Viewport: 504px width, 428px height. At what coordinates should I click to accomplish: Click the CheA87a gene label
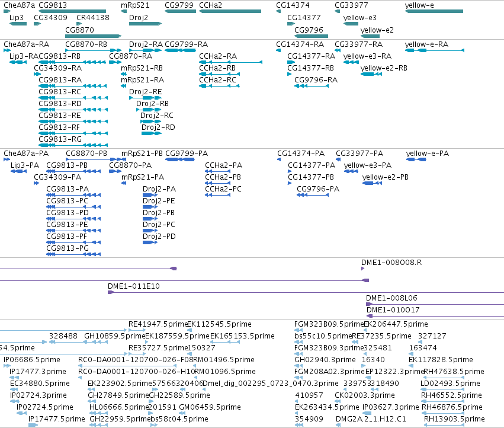tap(20, 5)
